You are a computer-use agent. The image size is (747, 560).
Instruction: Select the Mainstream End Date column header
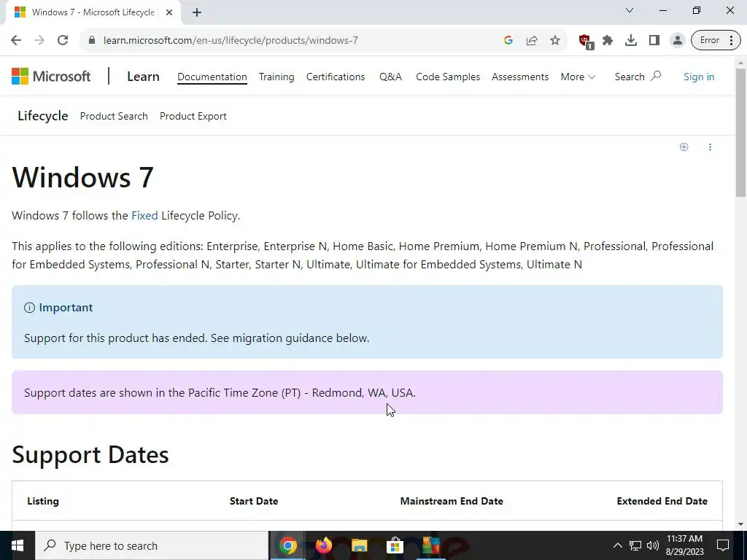452,501
